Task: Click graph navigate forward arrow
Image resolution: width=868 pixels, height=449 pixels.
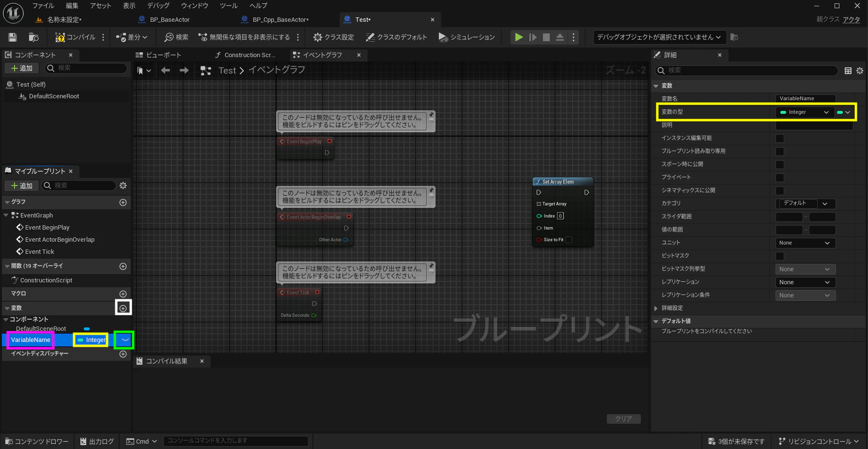Action: 184,70
